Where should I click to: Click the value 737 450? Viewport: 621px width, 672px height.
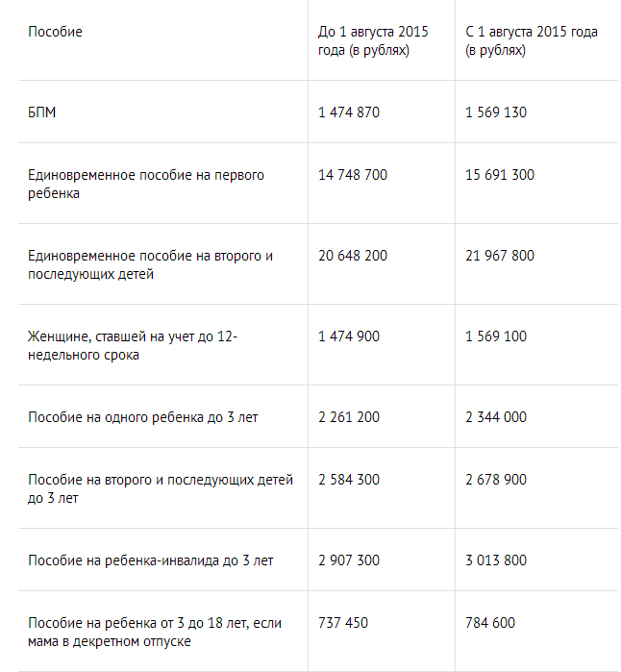343,623
